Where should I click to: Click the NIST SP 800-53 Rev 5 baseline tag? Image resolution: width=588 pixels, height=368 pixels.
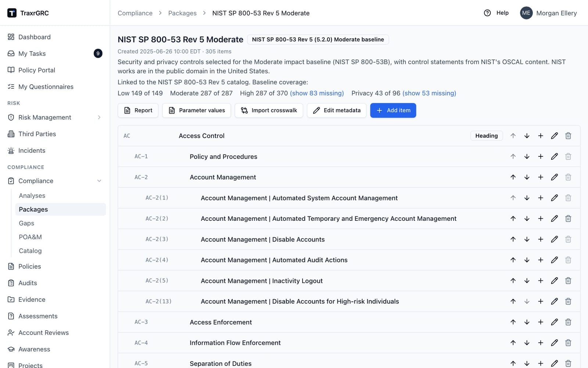click(x=318, y=39)
